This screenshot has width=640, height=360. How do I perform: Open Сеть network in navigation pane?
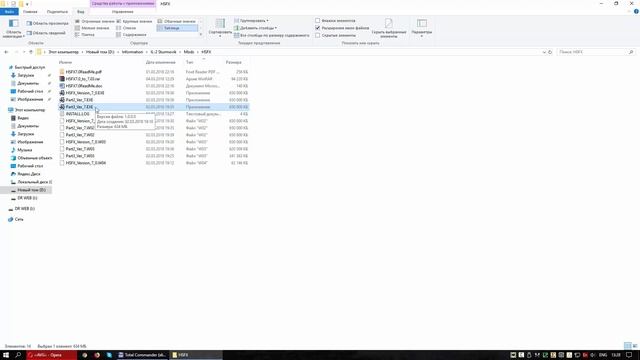pos(19,219)
